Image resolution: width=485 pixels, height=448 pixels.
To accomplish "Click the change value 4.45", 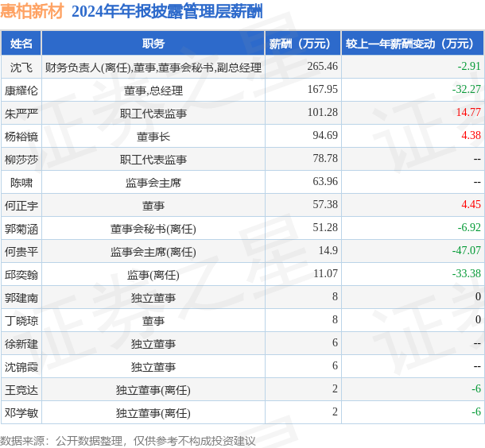I will click(x=471, y=204).
